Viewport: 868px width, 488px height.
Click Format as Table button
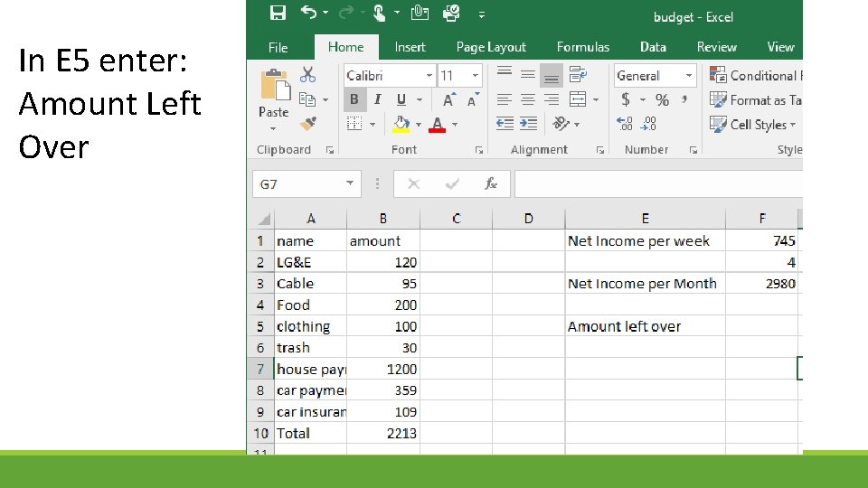(756, 100)
